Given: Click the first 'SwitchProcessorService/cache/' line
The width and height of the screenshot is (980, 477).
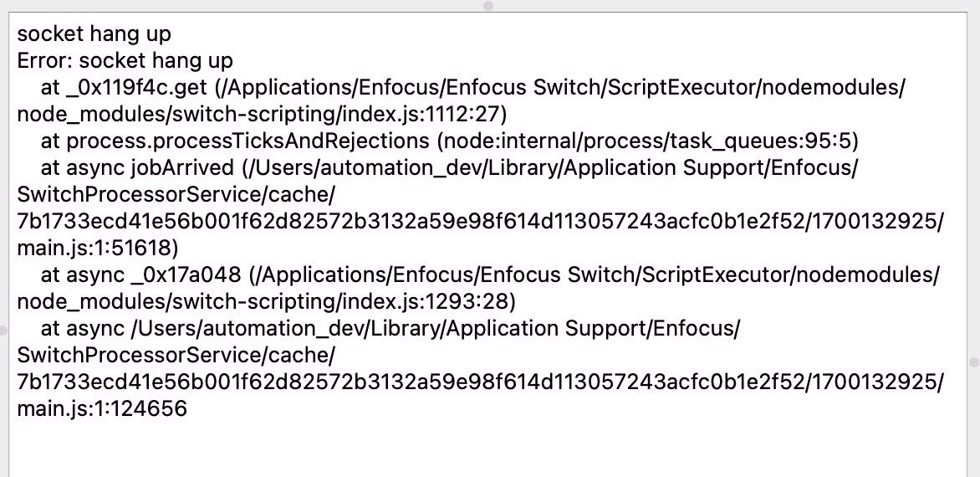Looking at the screenshot, I should [176, 195].
